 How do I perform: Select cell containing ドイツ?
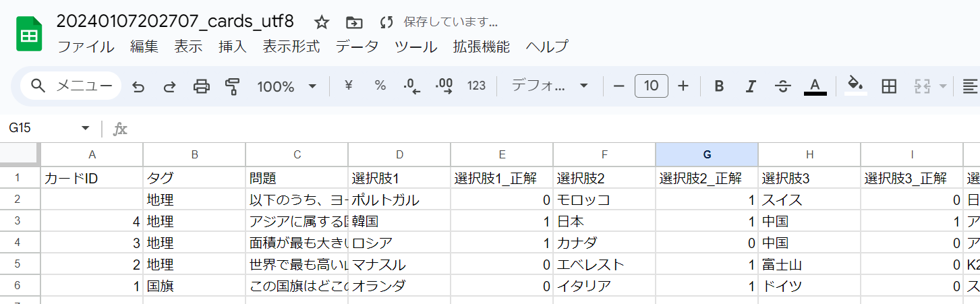[x=809, y=286]
